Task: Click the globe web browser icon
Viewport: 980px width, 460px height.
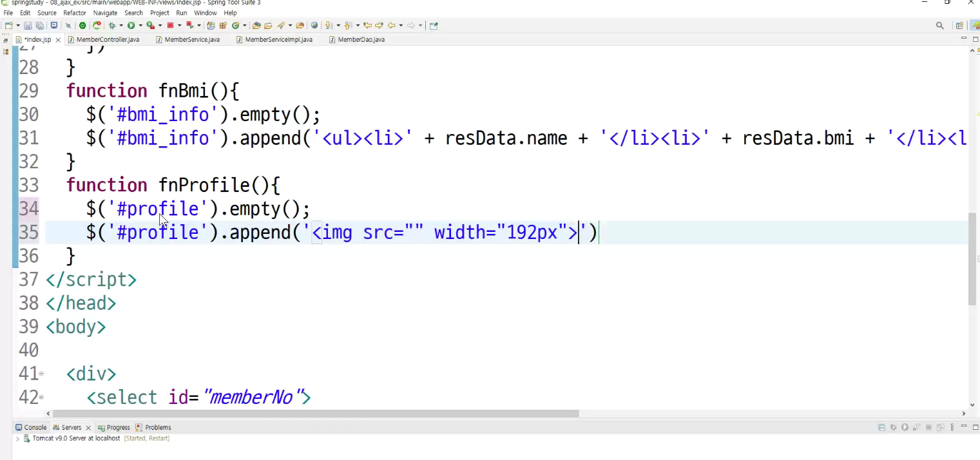Action: (x=314, y=26)
